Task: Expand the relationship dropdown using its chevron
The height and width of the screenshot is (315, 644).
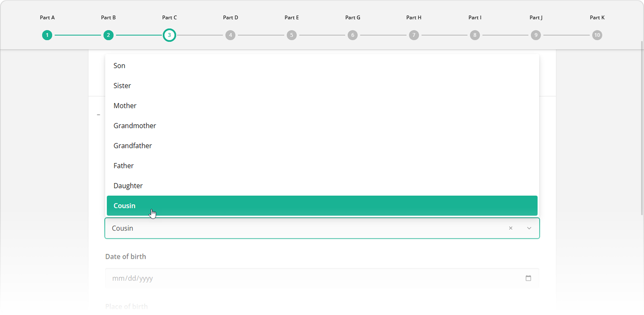Action: pyautogui.click(x=528, y=228)
